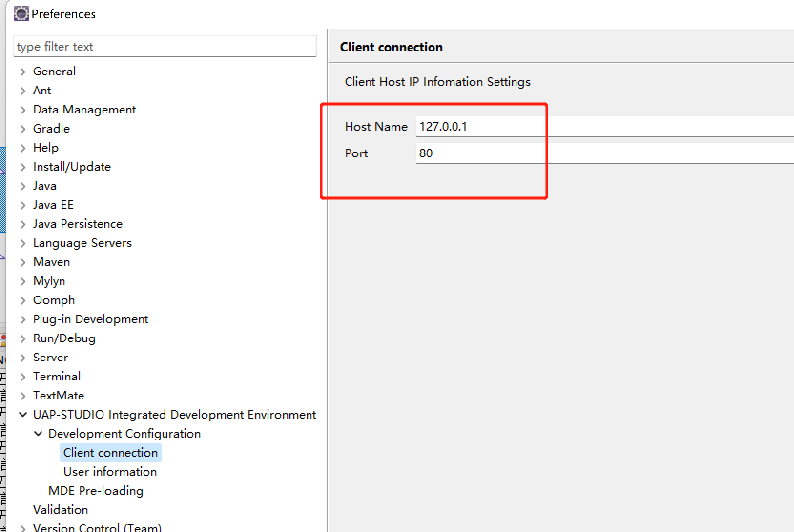Click the type filter text box
This screenshot has width=794, height=532.
[165, 46]
